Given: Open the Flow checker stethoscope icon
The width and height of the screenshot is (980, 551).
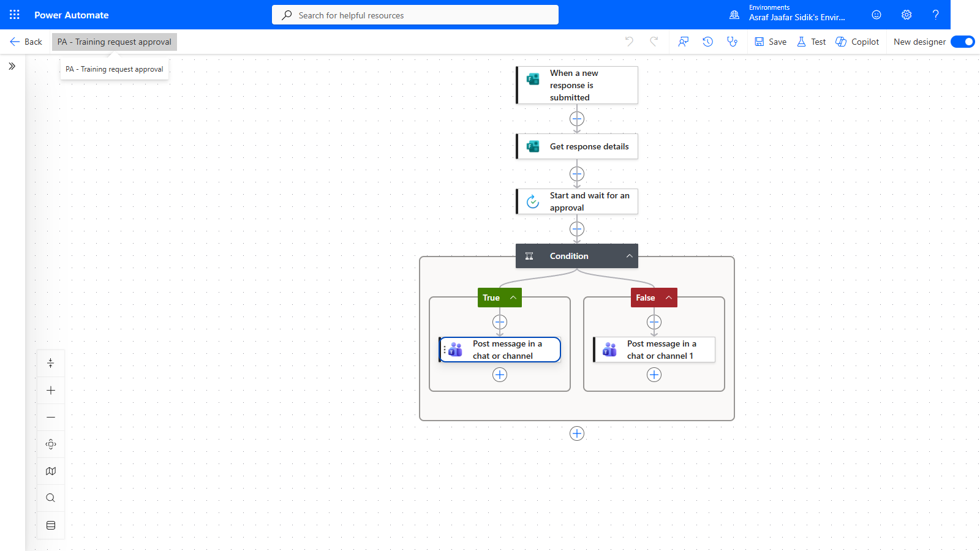Looking at the screenshot, I should coord(732,42).
